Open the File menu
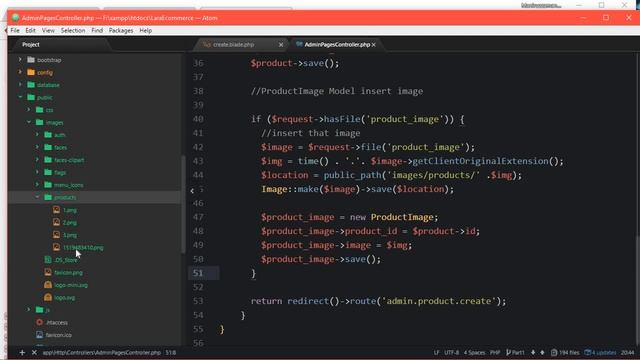Viewport: 640px width, 360px height. 15,31
